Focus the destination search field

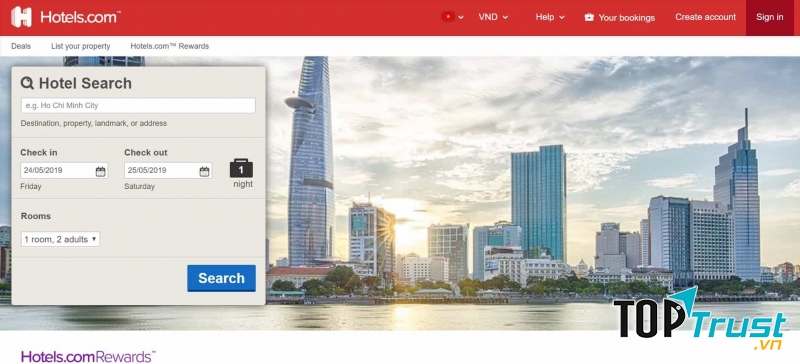tap(138, 106)
